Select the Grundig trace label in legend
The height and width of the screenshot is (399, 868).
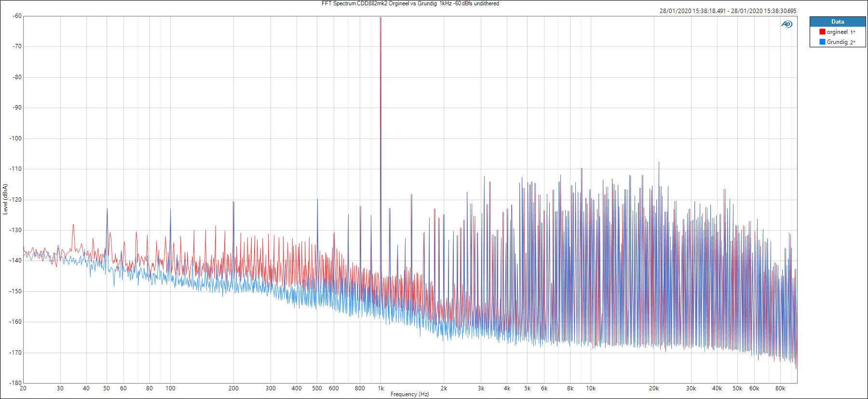click(x=837, y=42)
